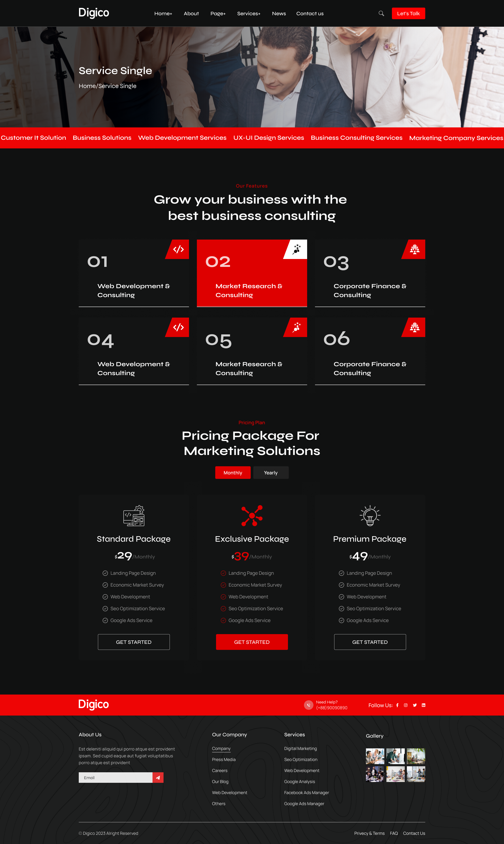Expand the Page navigation dropdown
The image size is (504, 844).
[x=218, y=13]
